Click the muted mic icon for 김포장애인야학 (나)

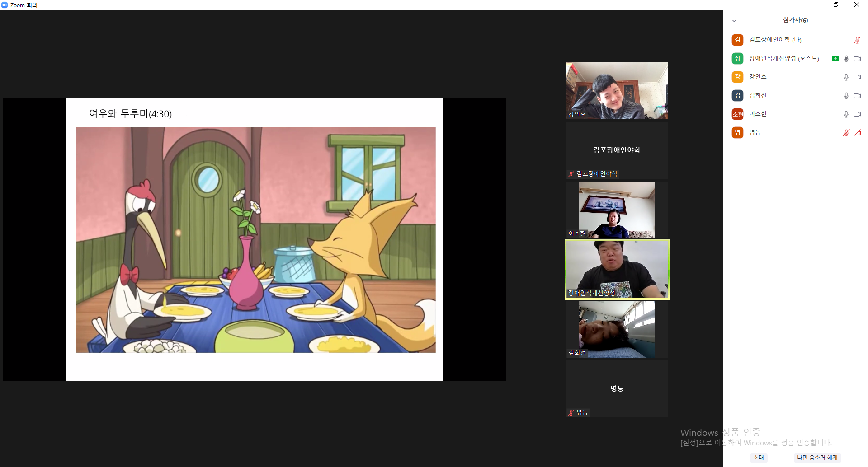(x=857, y=40)
